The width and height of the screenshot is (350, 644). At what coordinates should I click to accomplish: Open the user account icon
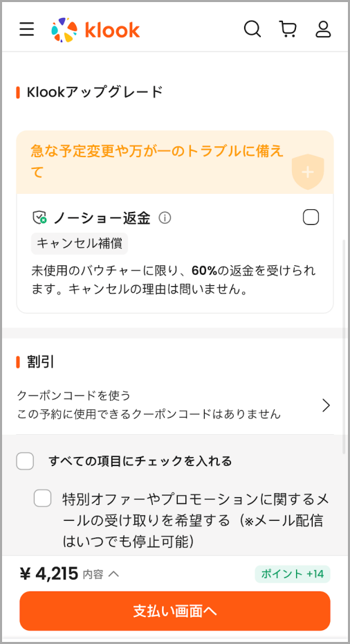(x=323, y=29)
